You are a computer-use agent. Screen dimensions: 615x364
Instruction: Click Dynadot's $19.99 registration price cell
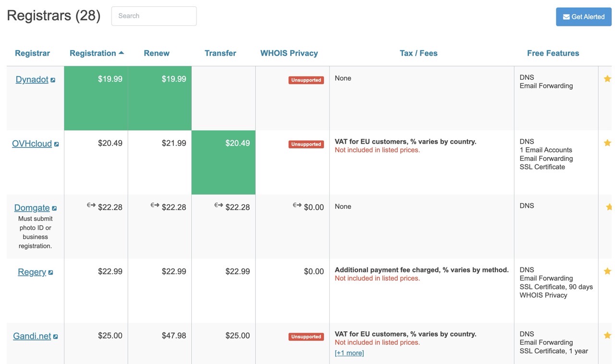coord(96,98)
